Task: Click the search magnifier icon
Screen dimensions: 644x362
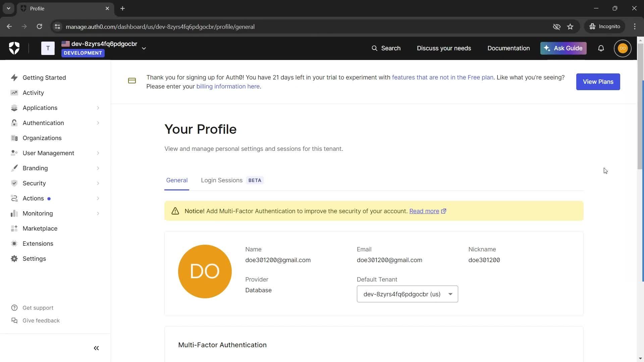Action: [x=374, y=48]
